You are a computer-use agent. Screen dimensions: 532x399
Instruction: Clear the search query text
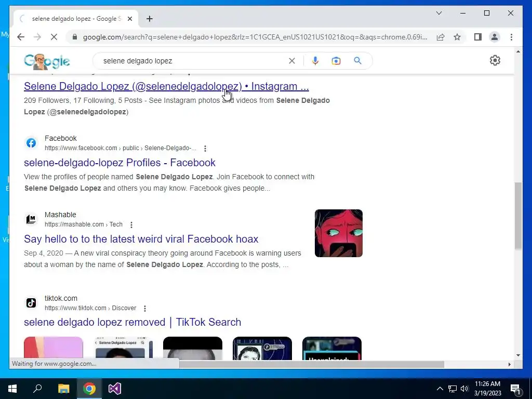coord(292,61)
